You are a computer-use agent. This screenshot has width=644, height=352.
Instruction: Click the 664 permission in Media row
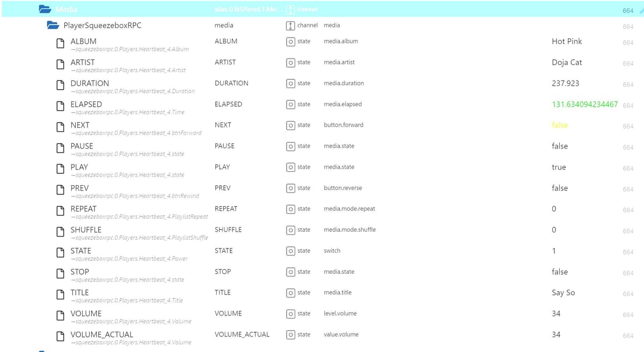628,10
